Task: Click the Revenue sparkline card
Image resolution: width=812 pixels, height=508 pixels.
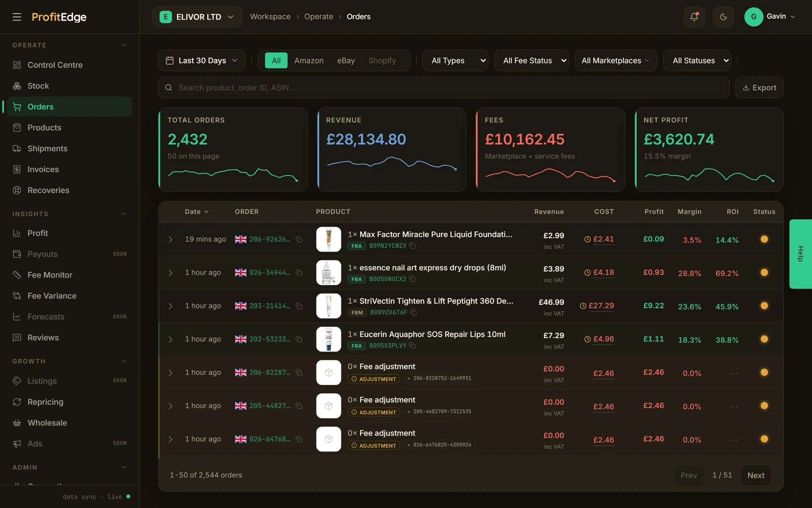Action: pyautogui.click(x=392, y=150)
